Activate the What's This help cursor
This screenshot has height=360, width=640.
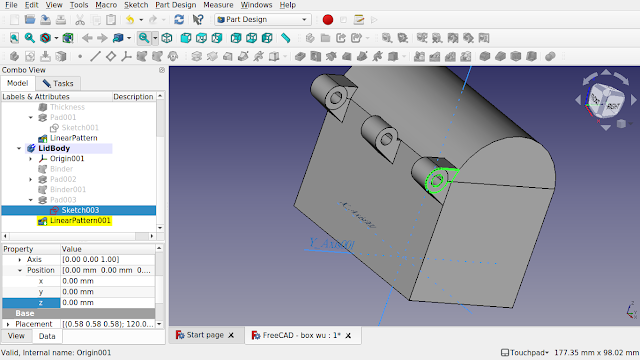point(198,20)
